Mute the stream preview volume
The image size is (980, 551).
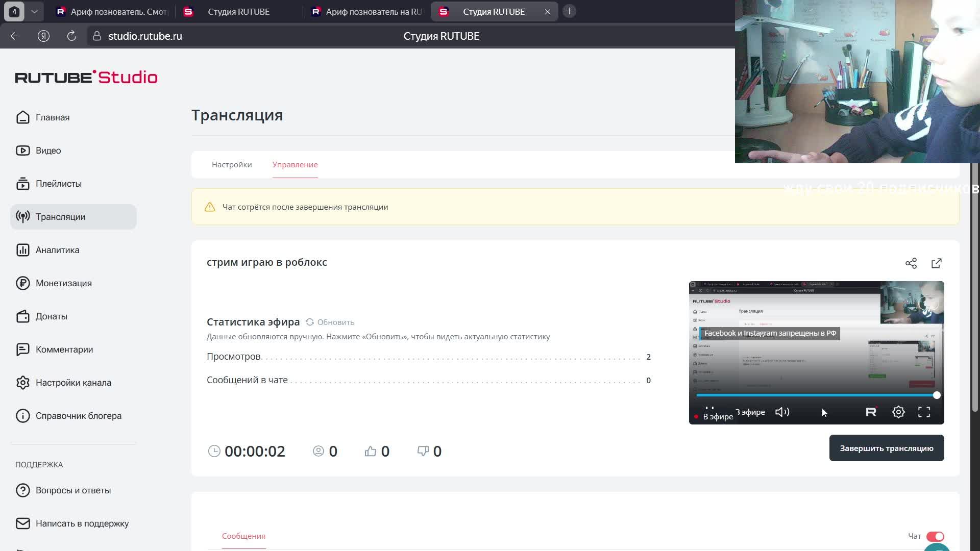point(782,412)
